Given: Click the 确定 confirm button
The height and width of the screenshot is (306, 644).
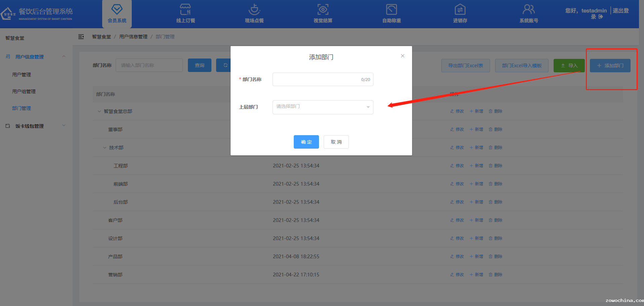Looking at the screenshot, I should coord(306,142).
